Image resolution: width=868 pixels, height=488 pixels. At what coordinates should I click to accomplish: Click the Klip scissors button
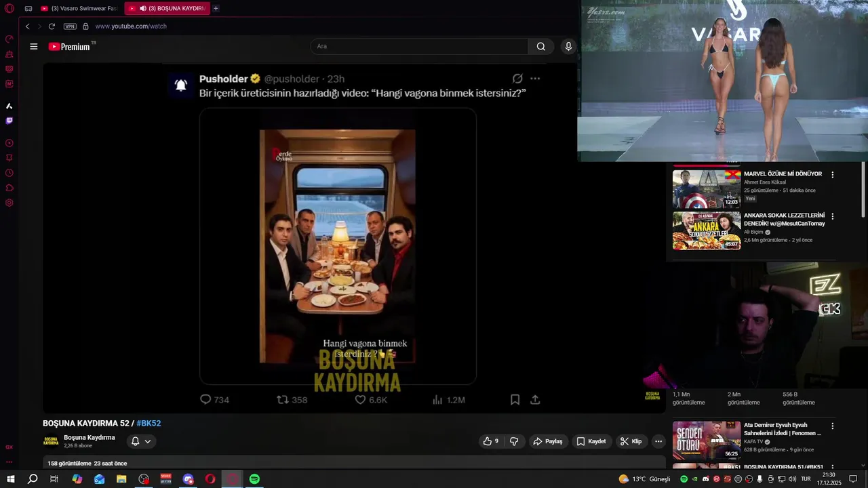[x=631, y=441]
